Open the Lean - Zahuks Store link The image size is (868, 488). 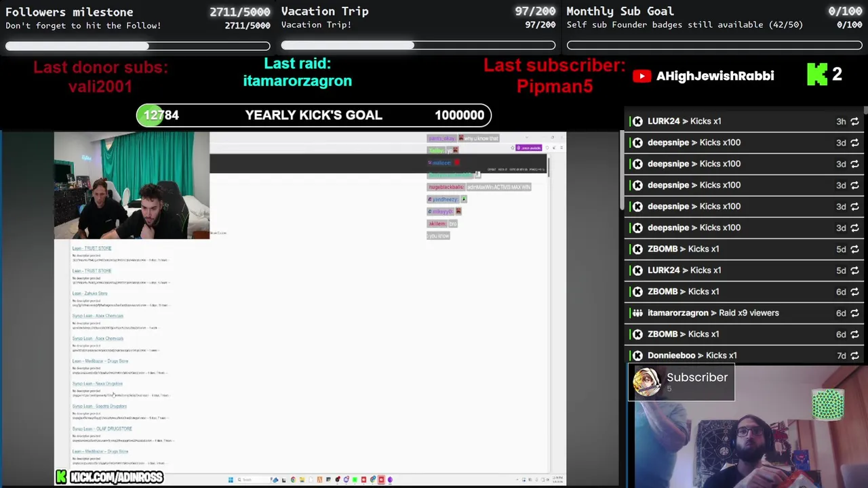90,293
